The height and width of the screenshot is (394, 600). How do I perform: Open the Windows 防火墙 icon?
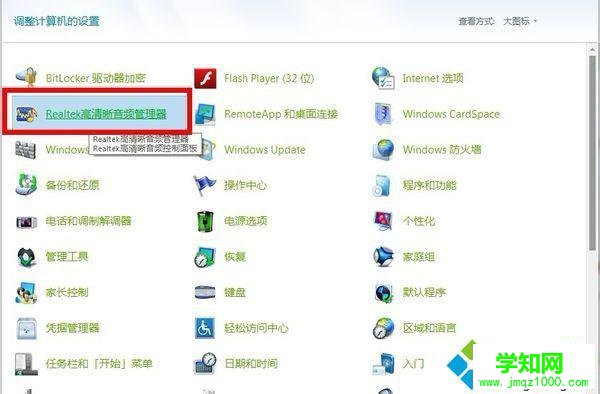tap(383, 149)
